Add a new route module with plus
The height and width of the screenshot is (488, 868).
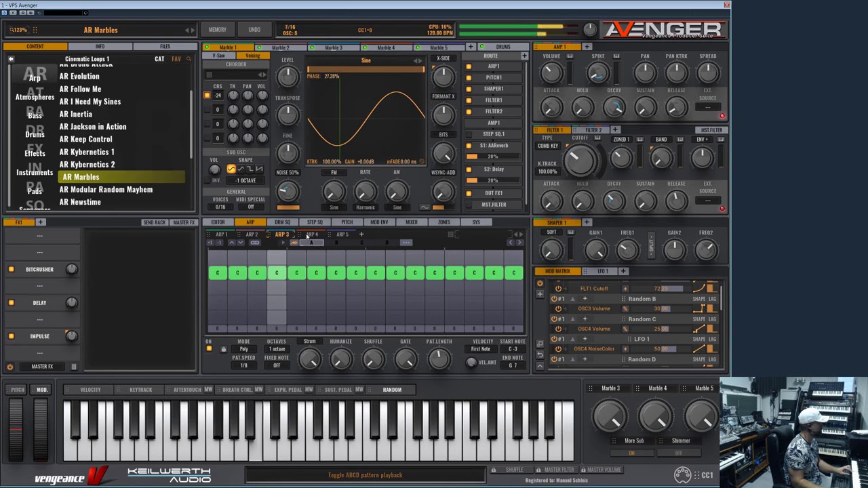tap(524, 56)
